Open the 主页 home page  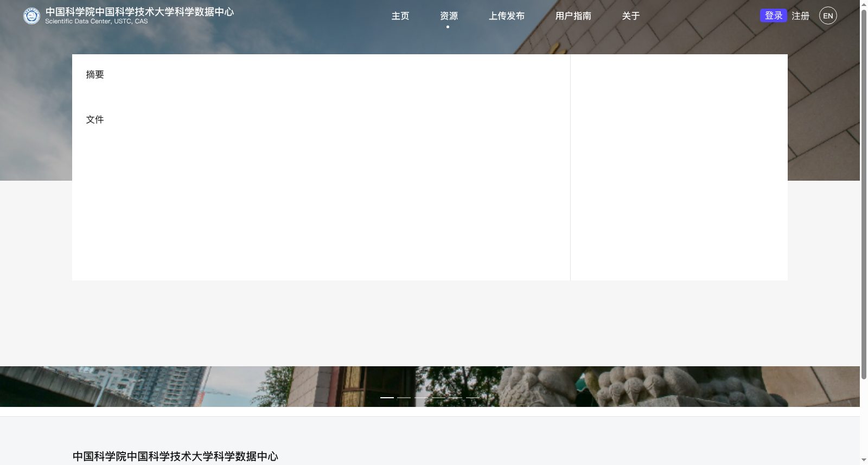click(x=400, y=16)
